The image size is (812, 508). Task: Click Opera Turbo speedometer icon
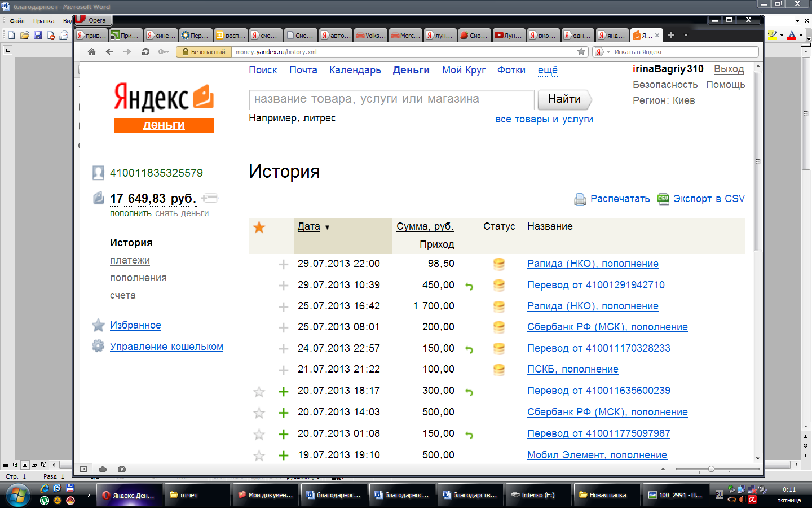[122, 469]
